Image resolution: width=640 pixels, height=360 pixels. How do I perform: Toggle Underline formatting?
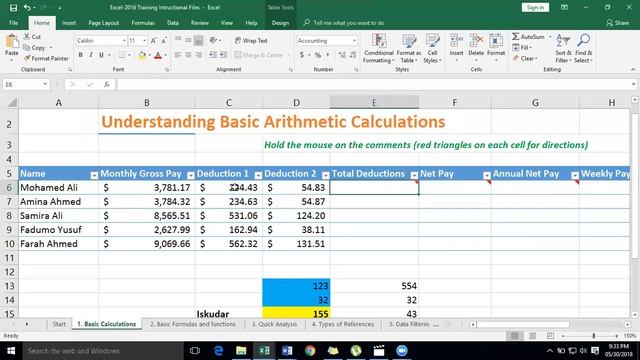(101, 55)
